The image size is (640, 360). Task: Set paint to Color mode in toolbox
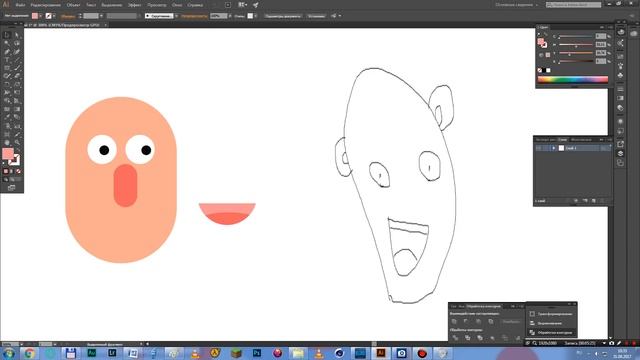click(6, 171)
